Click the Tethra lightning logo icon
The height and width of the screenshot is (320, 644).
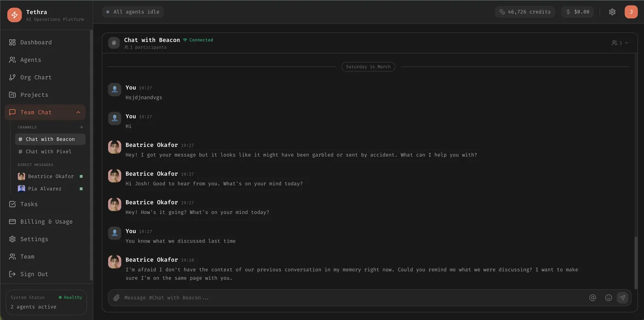(15, 15)
